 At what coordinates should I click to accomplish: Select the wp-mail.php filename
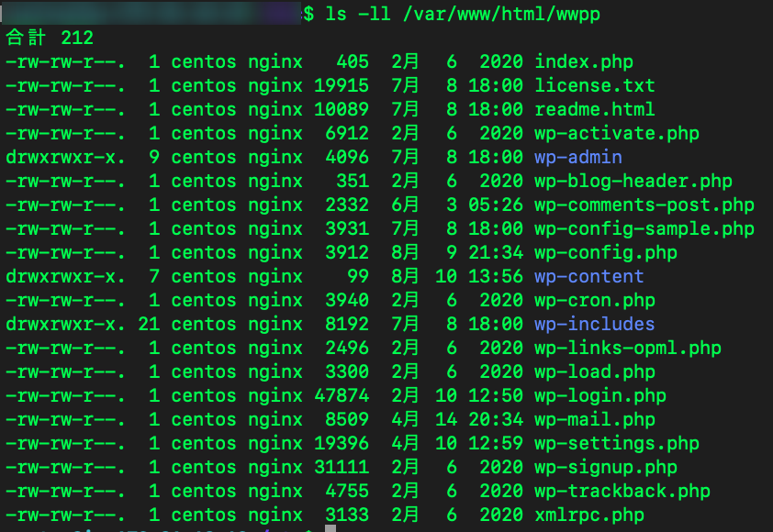(595, 420)
